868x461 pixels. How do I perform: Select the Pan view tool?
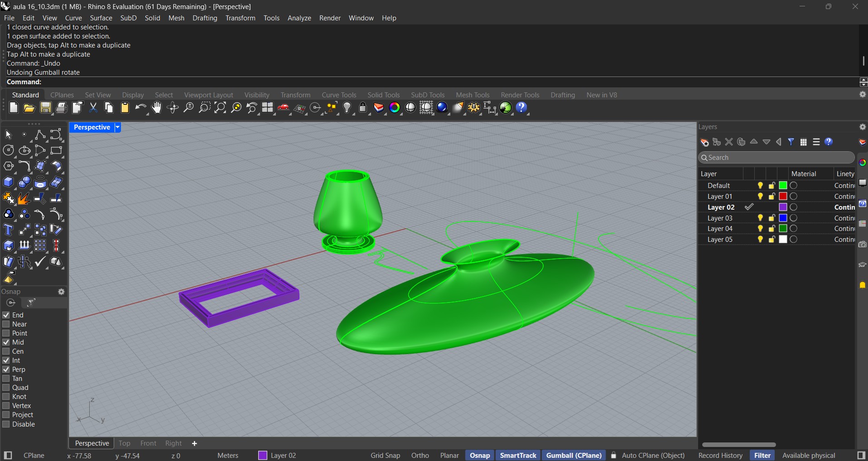[x=156, y=108]
